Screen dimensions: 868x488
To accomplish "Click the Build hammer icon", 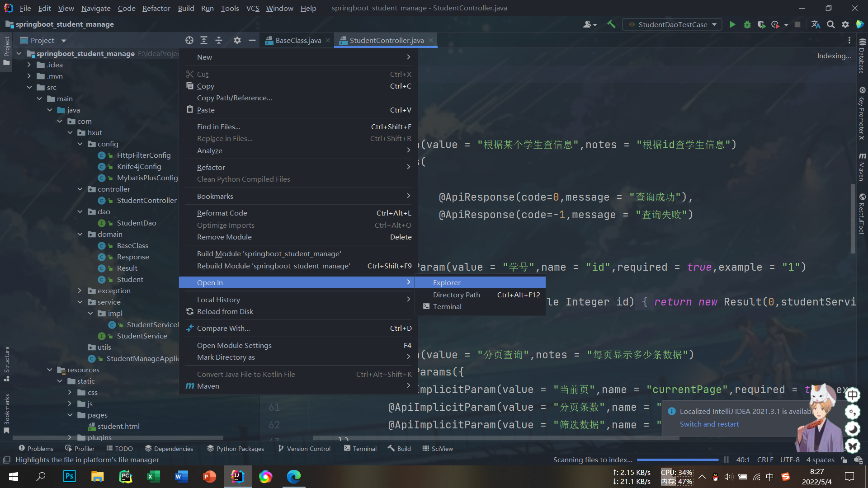I will 611,24.
